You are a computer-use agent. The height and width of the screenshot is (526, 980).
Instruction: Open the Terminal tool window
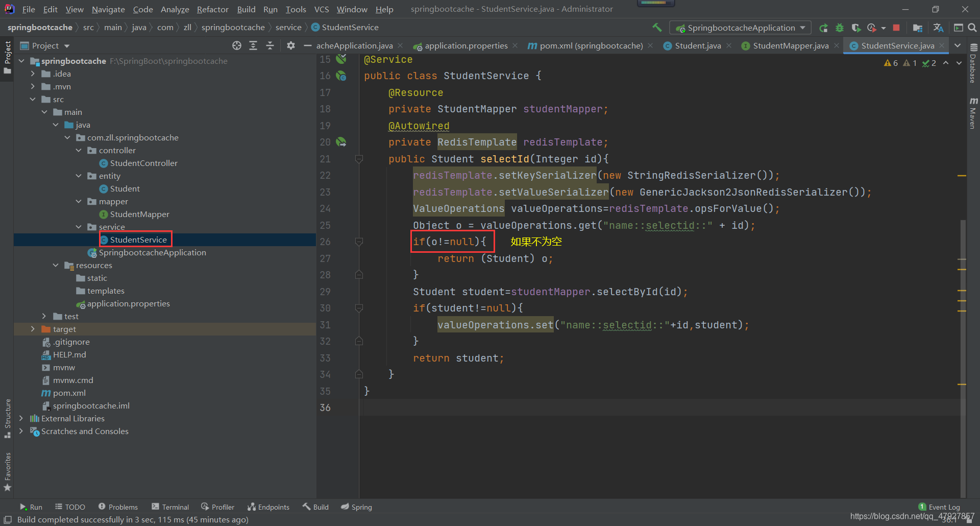tap(170, 507)
